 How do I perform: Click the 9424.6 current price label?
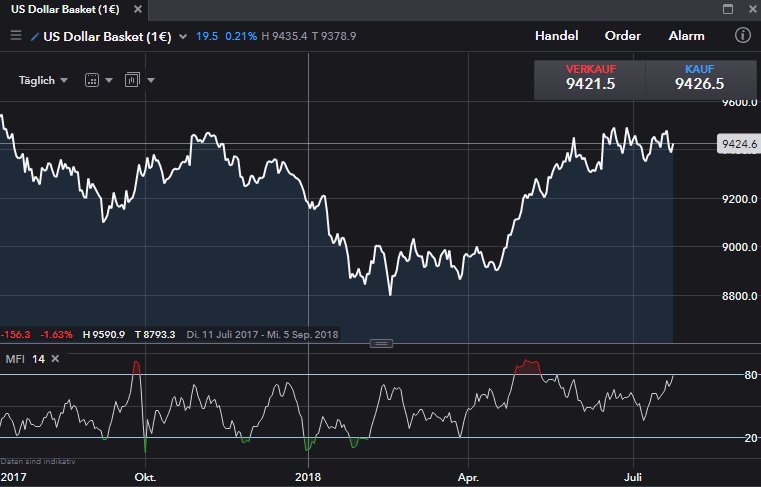(740, 145)
